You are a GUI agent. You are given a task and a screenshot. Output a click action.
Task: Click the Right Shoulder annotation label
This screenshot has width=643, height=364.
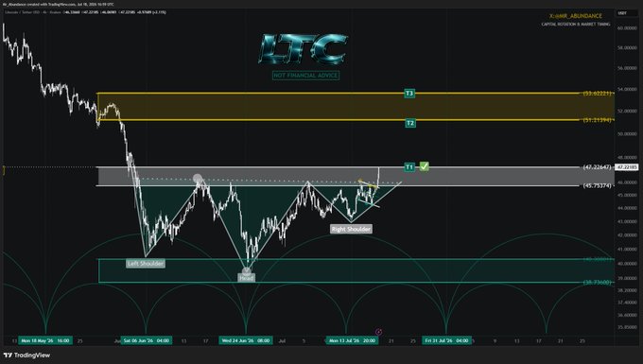click(351, 229)
